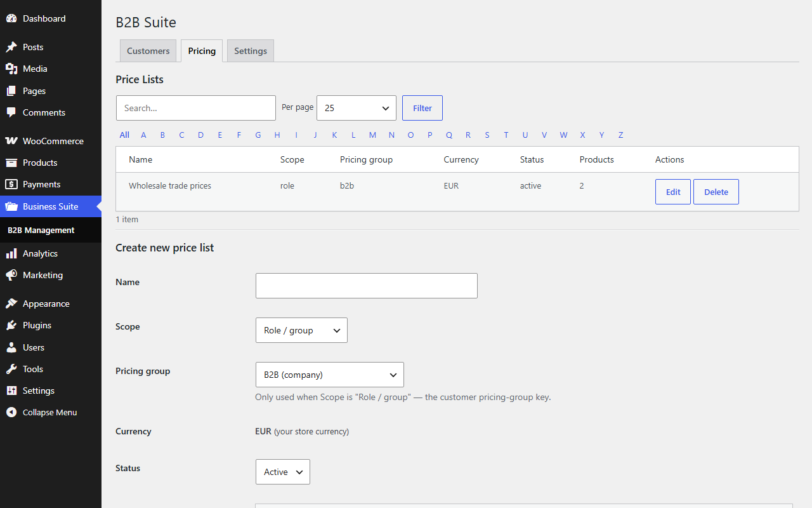Click the Payments dollar icon
This screenshot has width=812, height=508.
coord(11,184)
